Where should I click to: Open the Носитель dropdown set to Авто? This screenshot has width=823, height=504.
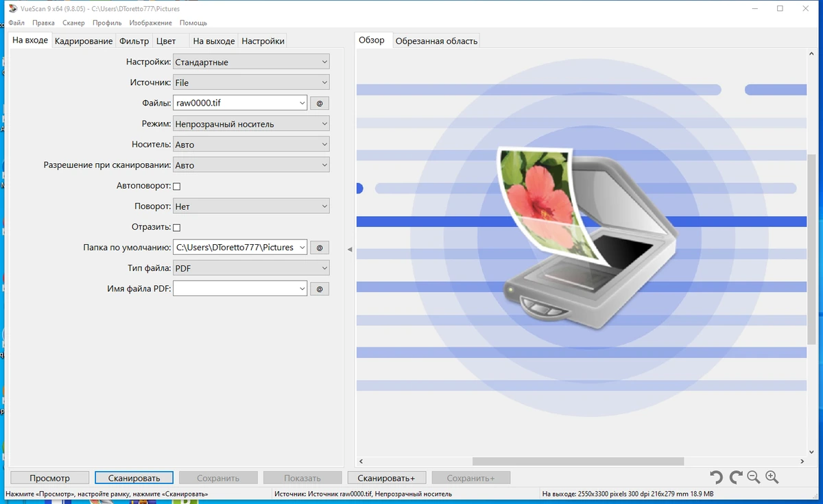coord(251,145)
